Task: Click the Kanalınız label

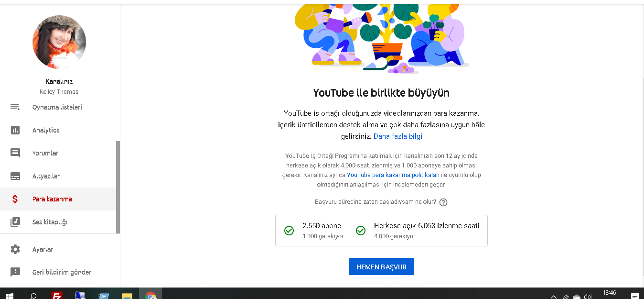Action: pos(59,81)
